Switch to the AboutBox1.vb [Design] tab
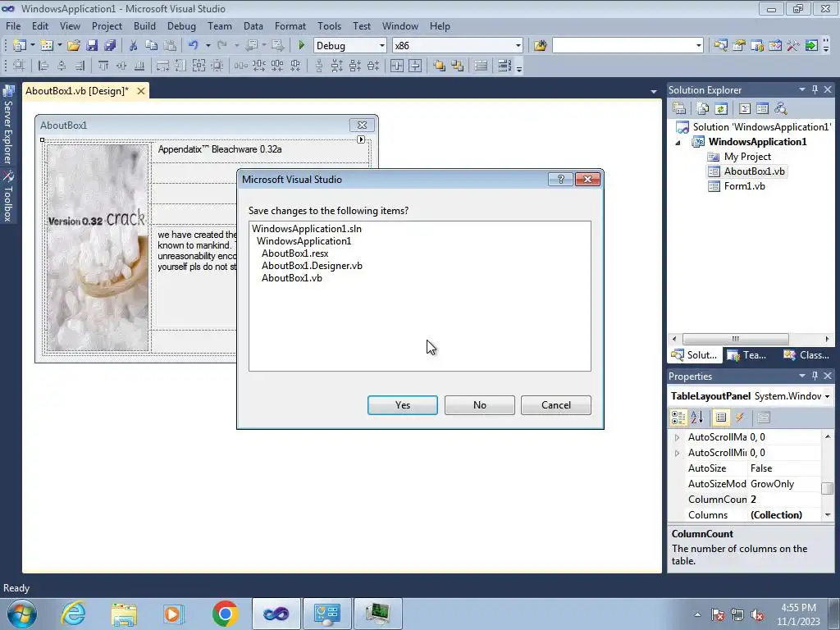Viewport: 840px width, 630px height. [77, 90]
